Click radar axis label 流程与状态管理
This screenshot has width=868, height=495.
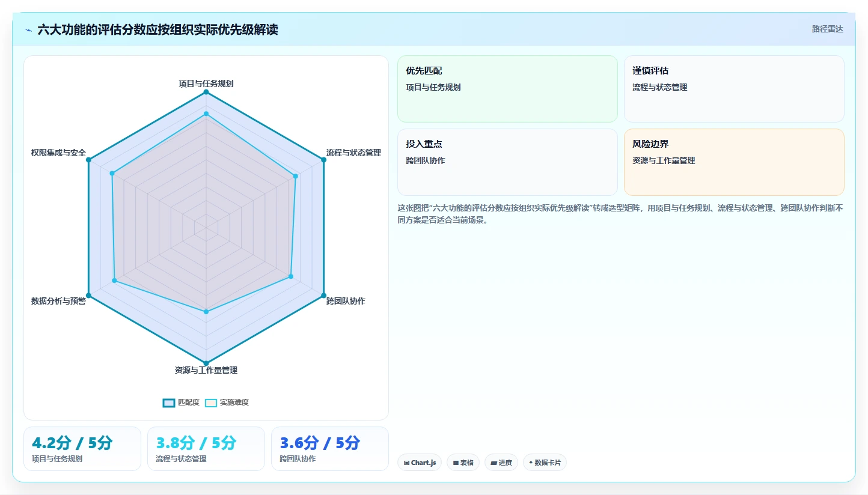pyautogui.click(x=353, y=153)
